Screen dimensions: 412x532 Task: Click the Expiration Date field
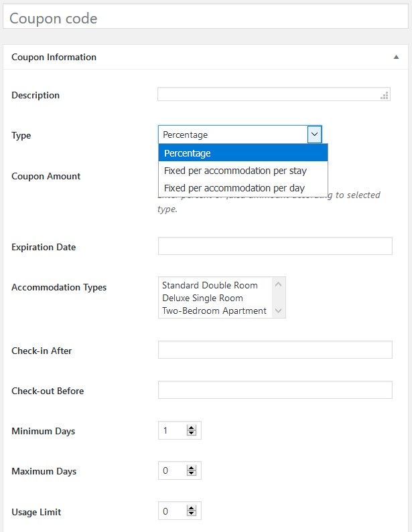coord(275,246)
